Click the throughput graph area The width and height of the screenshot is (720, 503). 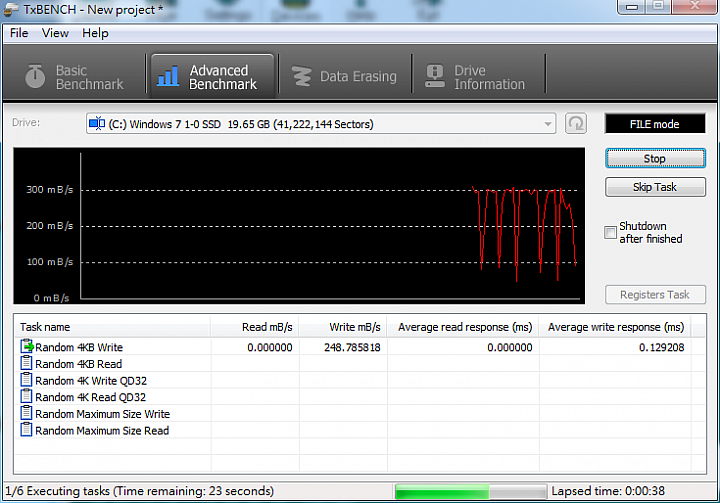(x=299, y=226)
